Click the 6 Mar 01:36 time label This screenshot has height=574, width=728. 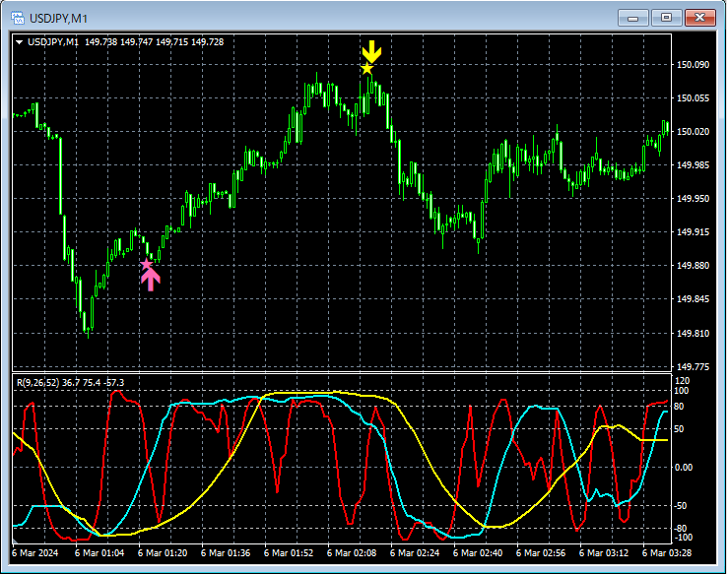[x=226, y=553]
